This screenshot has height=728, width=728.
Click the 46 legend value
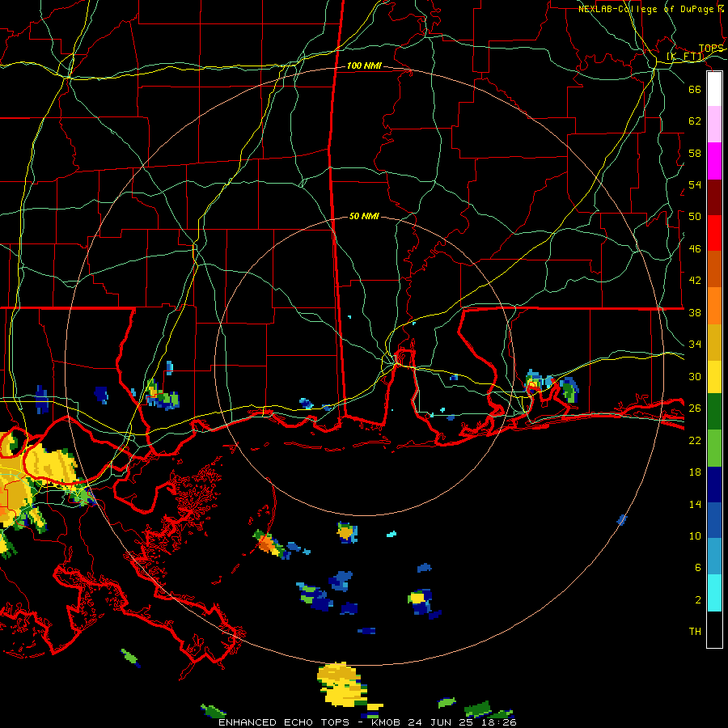[x=695, y=249]
